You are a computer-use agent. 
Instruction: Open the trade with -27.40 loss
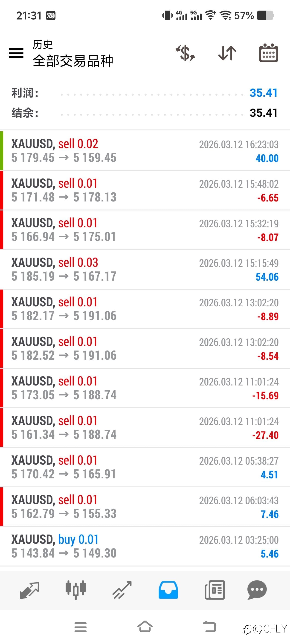145,428
